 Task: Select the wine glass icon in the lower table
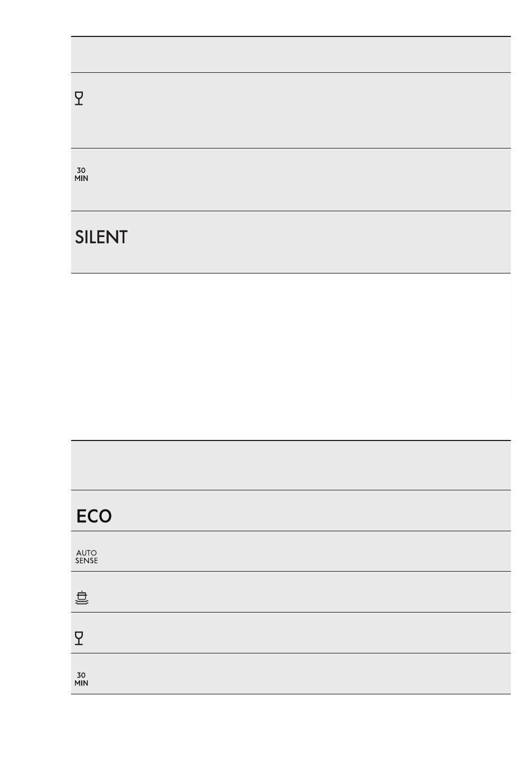[x=79, y=638]
